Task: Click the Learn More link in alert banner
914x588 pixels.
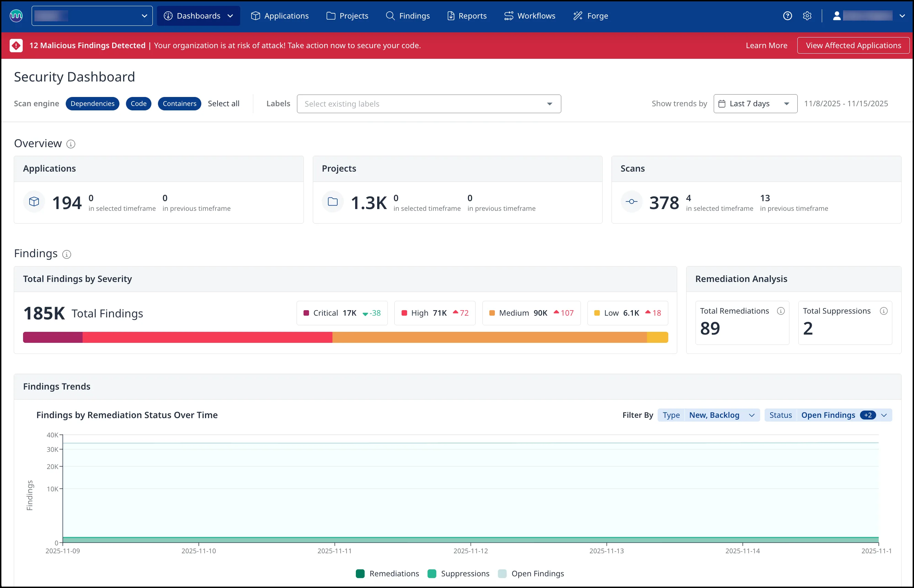Action: click(766, 45)
